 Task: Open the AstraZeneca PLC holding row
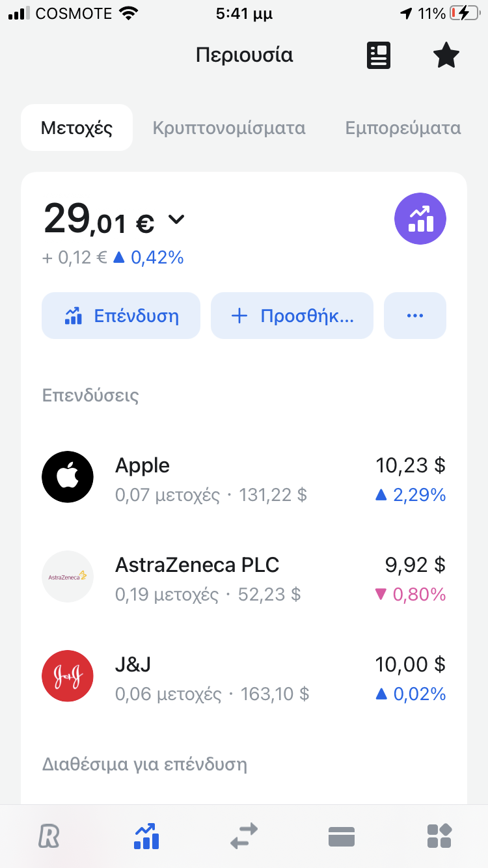pyautogui.click(x=244, y=576)
